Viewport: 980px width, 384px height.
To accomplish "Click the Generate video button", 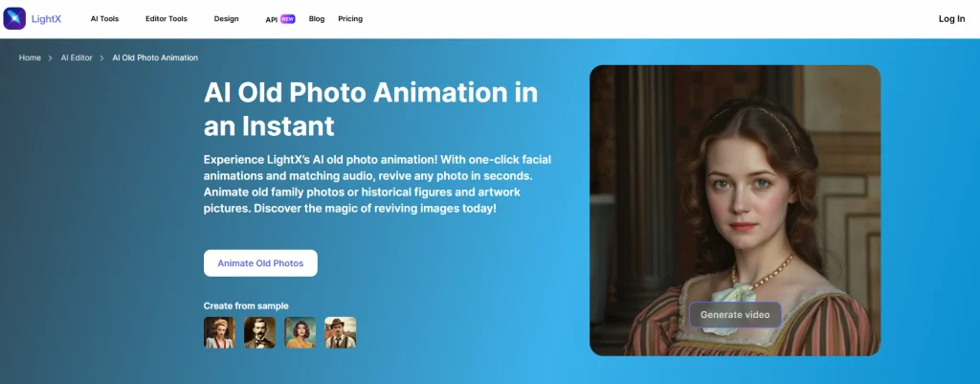I will pyautogui.click(x=735, y=314).
